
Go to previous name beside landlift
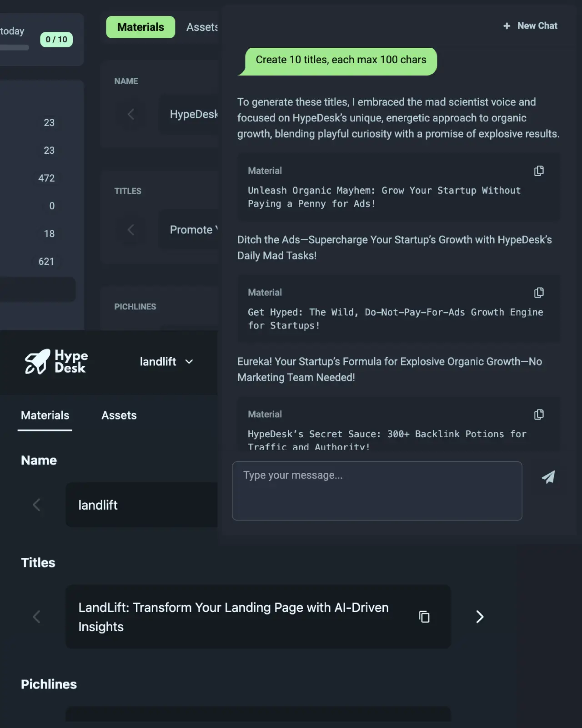(x=37, y=505)
